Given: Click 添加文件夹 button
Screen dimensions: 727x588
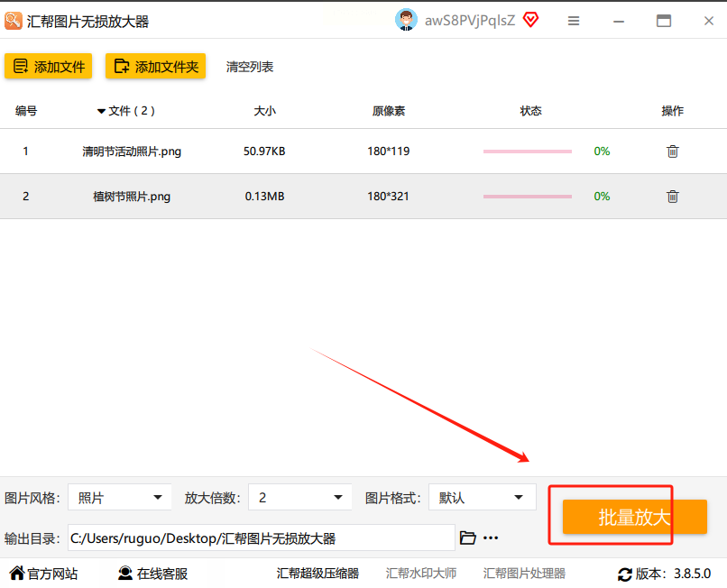Looking at the screenshot, I should (x=155, y=66).
